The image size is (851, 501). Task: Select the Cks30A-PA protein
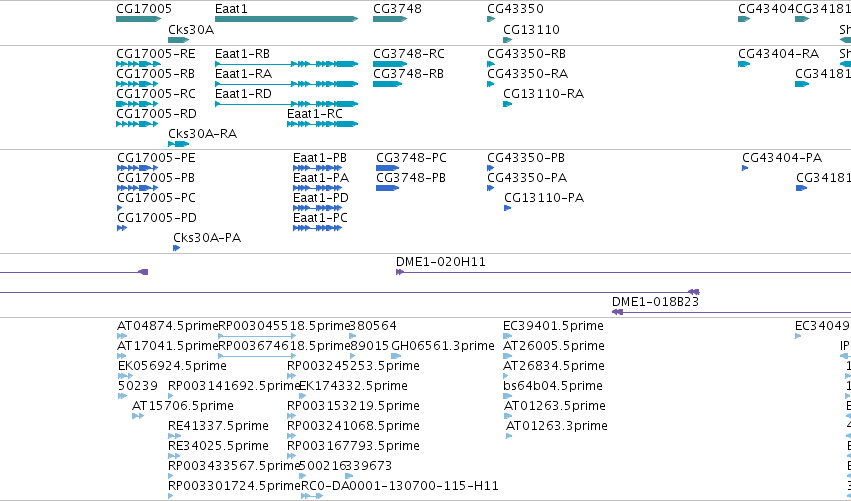[x=176, y=249]
